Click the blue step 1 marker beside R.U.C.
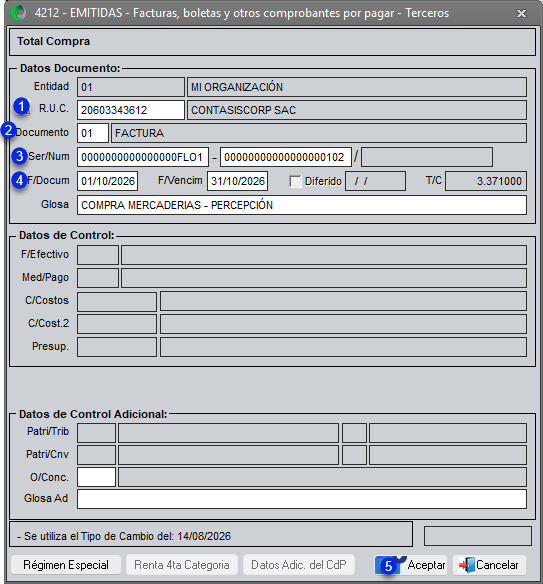Viewport: 543px width, 584px height. coord(21,107)
